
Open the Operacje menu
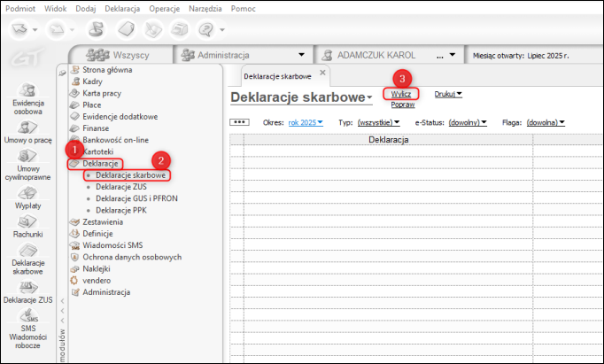pyautogui.click(x=165, y=9)
